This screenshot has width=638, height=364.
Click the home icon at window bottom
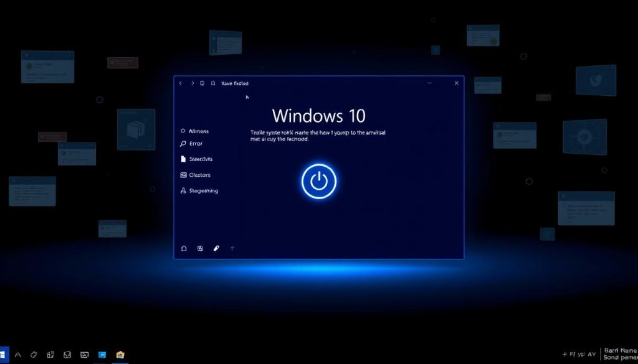click(x=184, y=248)
